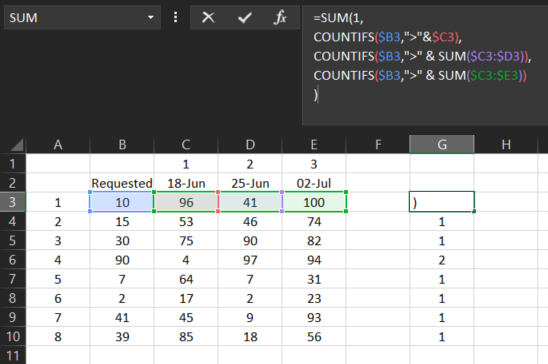Click the '18-Jun' date cell
Image resolution: width=548 pixels, height=364 pixels.
(186, 183)
